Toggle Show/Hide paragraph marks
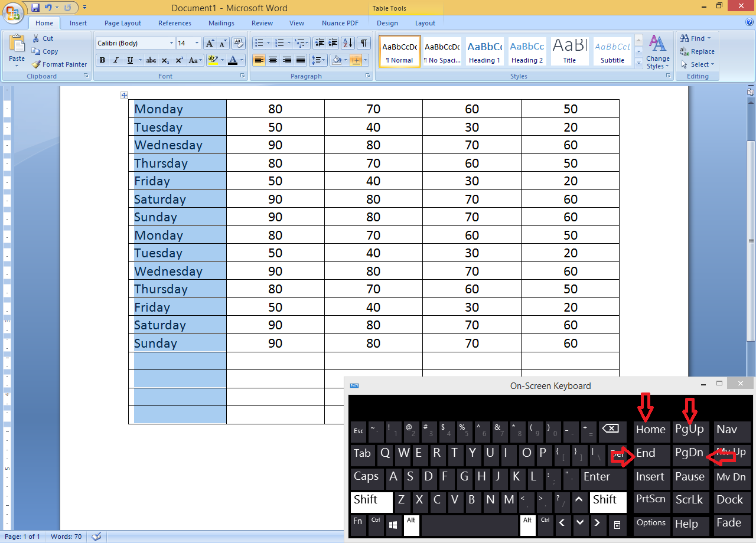Viewport: 756px width, 543px height. click(364, 43)
